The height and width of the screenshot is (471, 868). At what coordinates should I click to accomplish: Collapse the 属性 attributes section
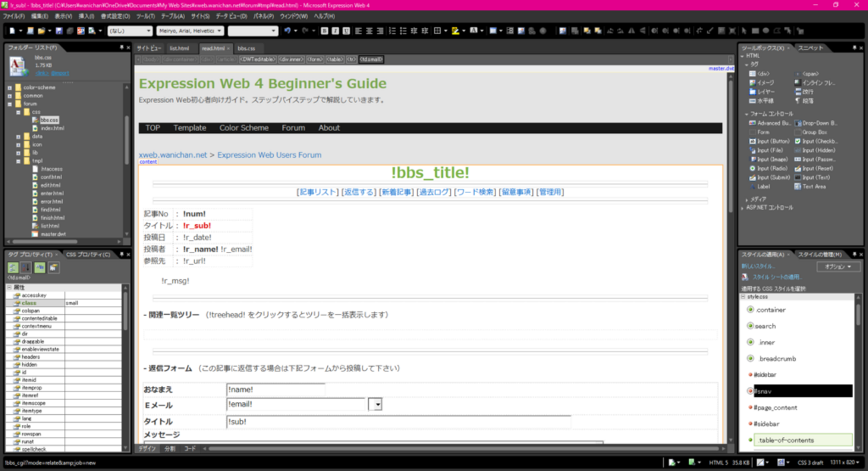coord(9,287)
